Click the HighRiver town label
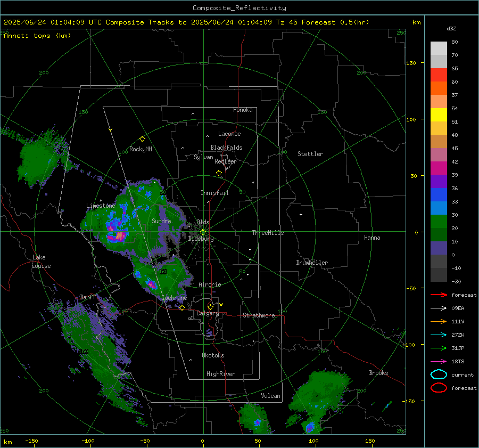The height and width of the screenshot is (448, 479). [221, 374]
